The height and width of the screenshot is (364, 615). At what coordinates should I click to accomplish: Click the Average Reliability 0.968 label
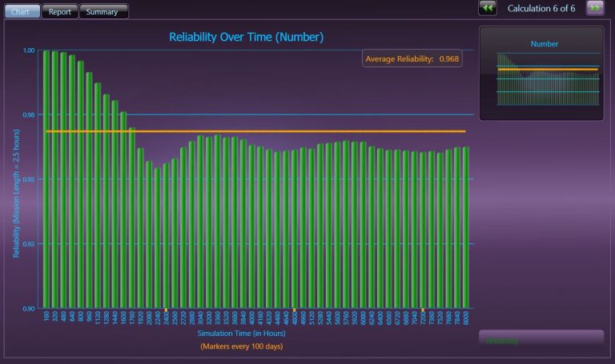(412, 58)
